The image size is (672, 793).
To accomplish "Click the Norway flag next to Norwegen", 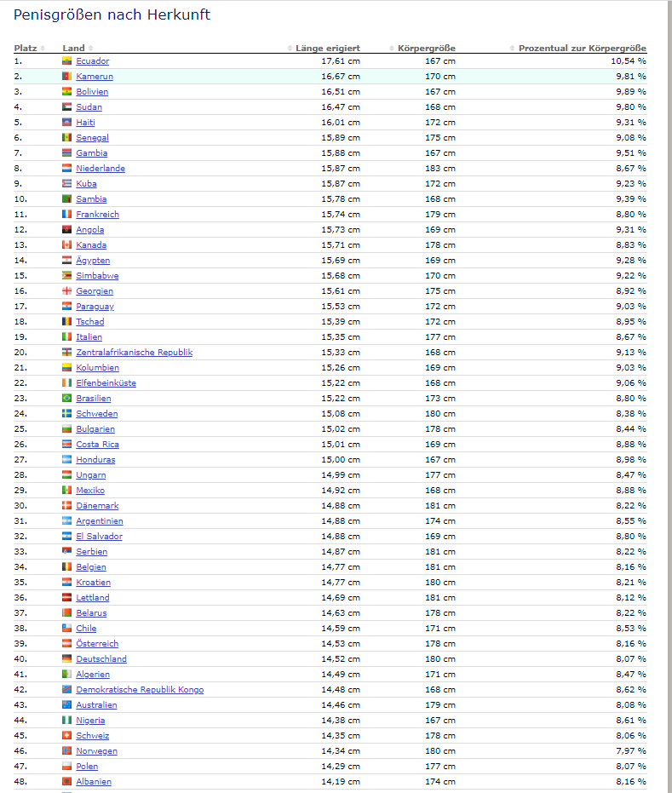I will coord(66,751).
